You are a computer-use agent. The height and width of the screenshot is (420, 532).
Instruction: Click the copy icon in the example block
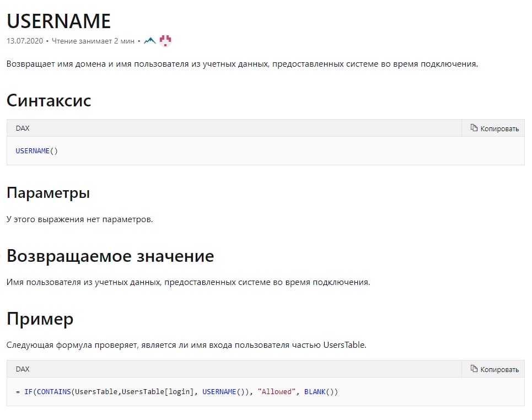[x=474, y=369]
